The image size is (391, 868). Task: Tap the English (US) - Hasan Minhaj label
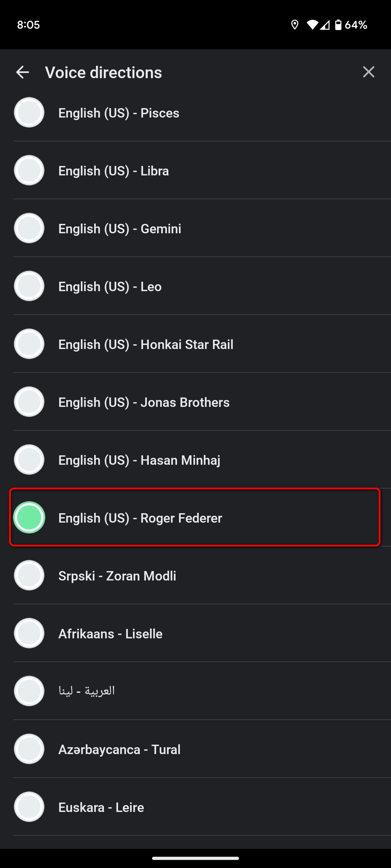[139, 460]
